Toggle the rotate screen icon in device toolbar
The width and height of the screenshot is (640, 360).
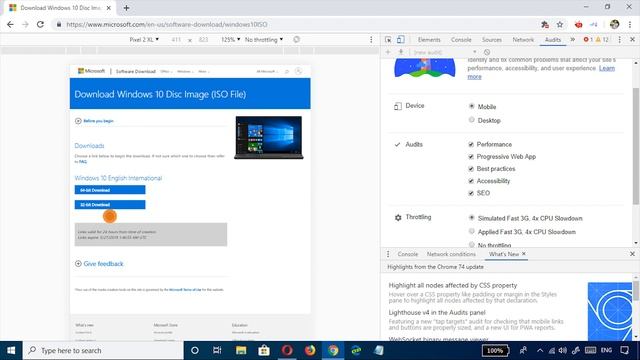click(x=296, y=40)
